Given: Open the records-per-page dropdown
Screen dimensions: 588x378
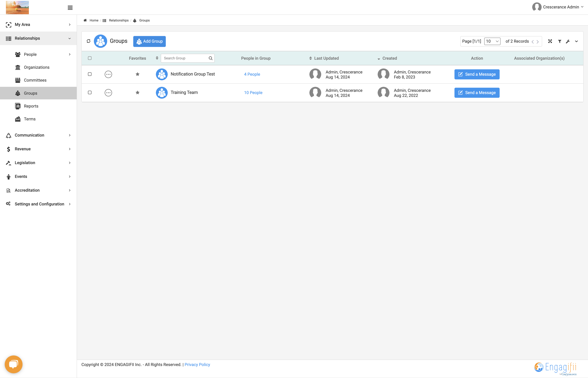Looking at the screenshot, I should pos(492,41).
